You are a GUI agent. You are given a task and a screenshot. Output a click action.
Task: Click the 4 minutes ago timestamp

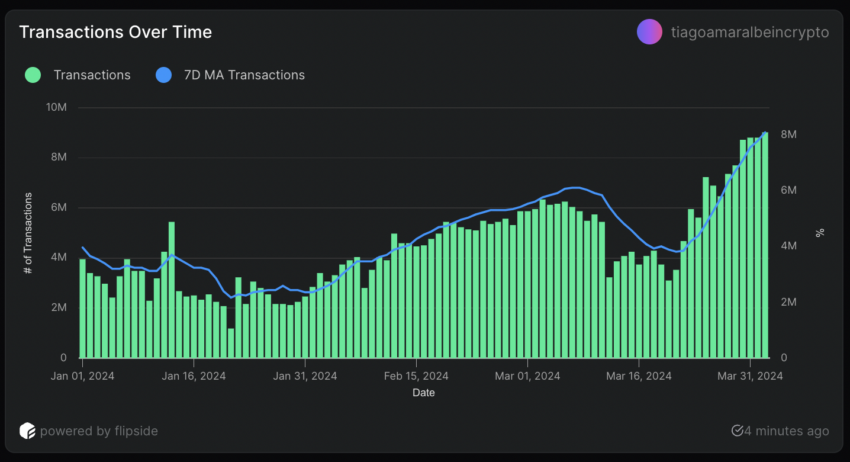[x=787, y=431]
